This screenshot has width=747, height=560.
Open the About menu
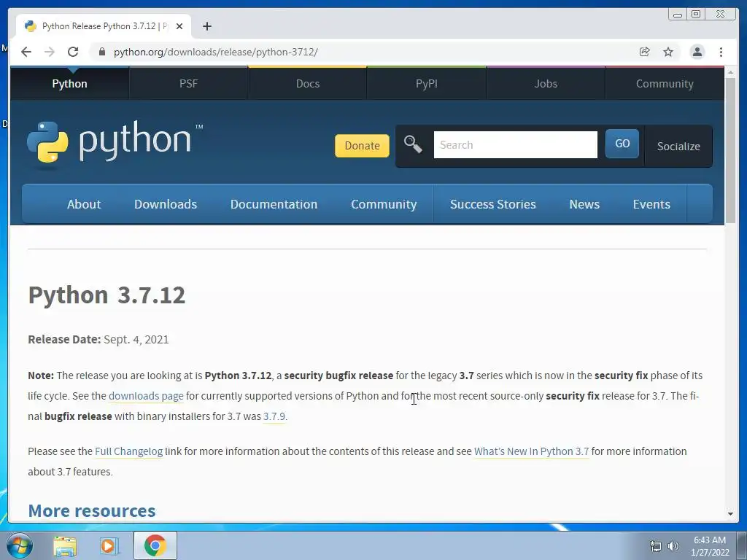click(84, 204)
